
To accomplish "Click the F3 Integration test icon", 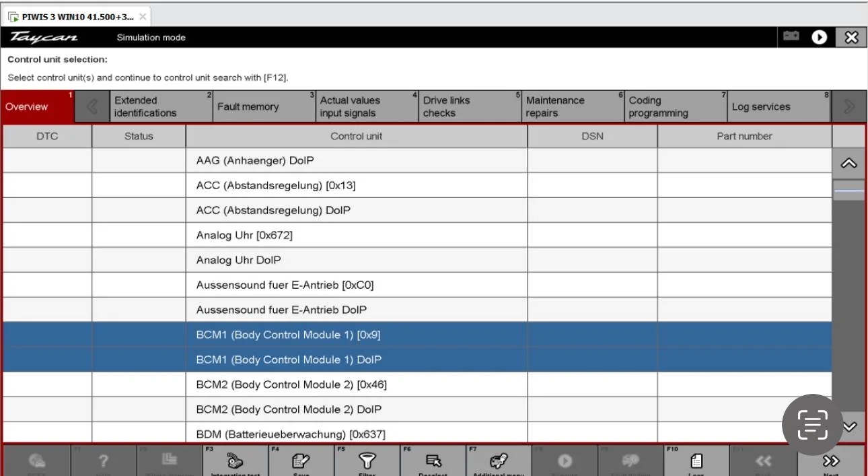I will coord(235,461).
